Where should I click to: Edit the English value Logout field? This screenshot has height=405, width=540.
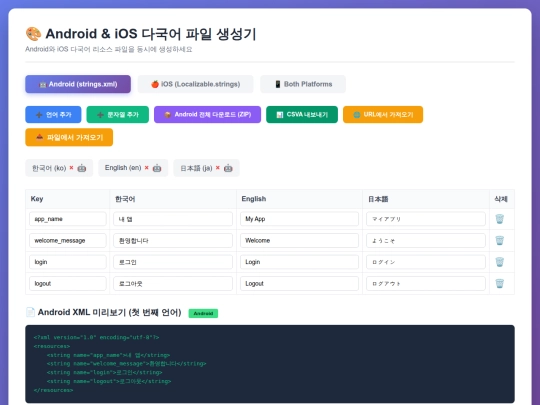click(x=299, y=283)
